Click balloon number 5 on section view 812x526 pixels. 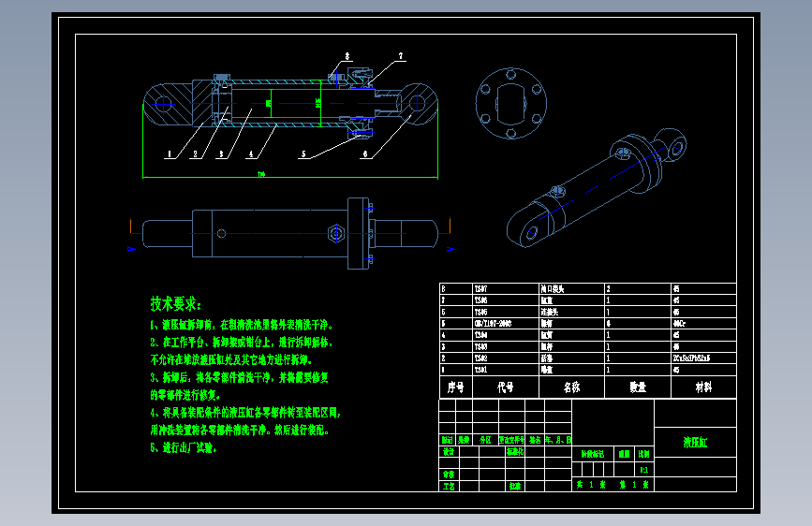pos(303,153)
